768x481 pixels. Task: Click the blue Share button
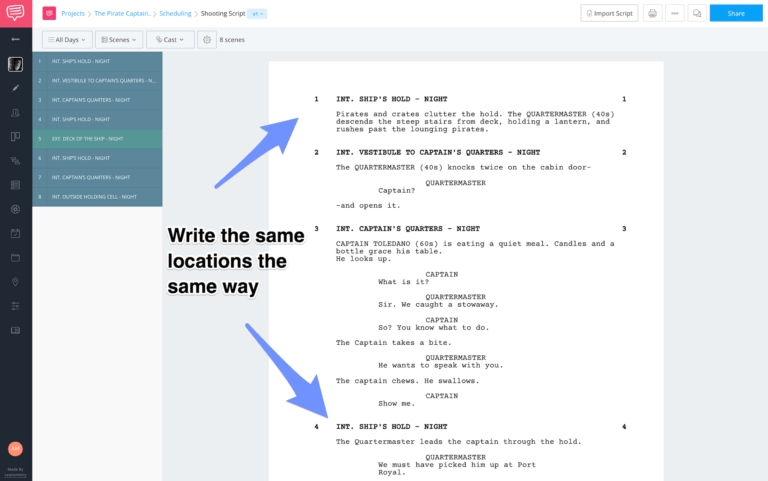tap(735, 14)
